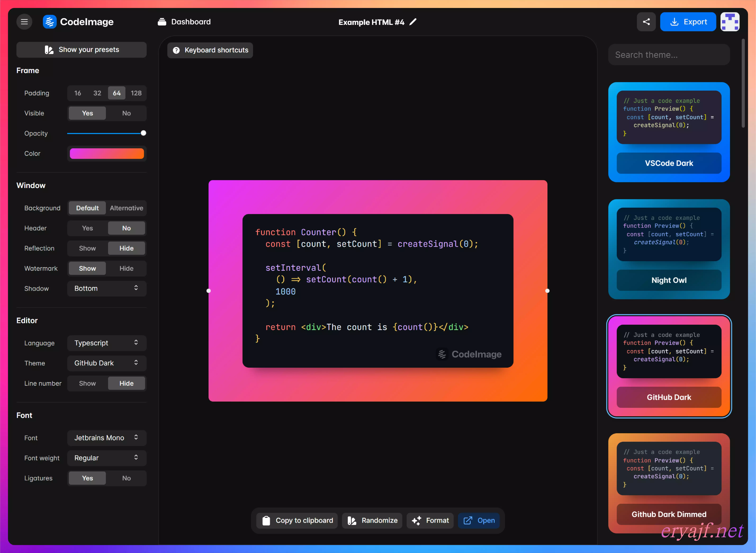
Task: Set Header toggle to Yes
Action: tap(87, 228)
